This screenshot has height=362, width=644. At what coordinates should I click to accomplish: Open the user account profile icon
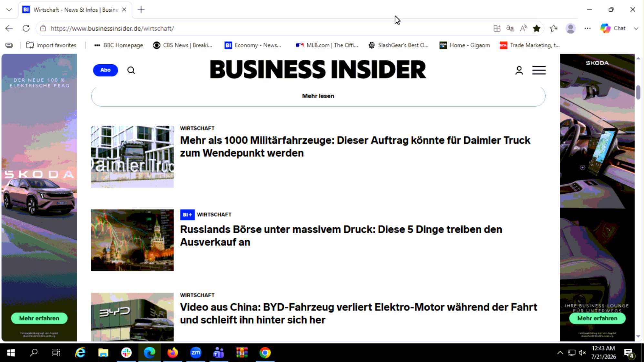[519, 70]
